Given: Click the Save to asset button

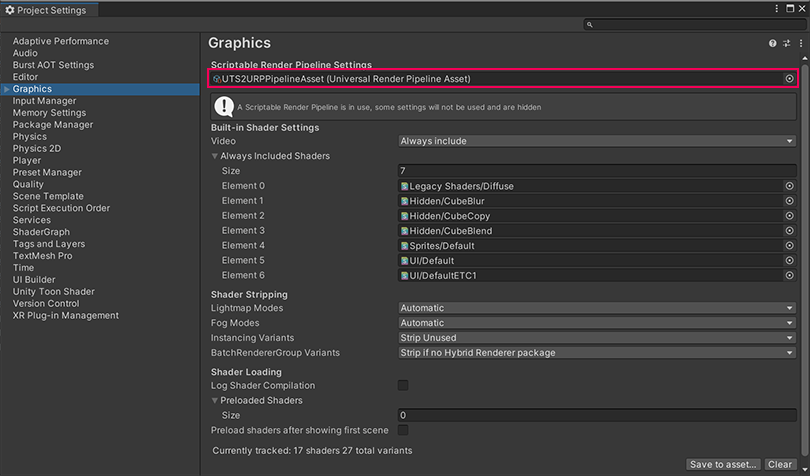Looking at the screenshot, I should click(723, 464).
